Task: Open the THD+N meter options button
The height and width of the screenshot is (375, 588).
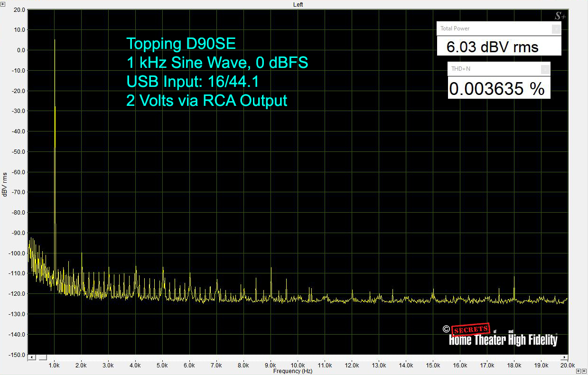Action: pos(545,69)
